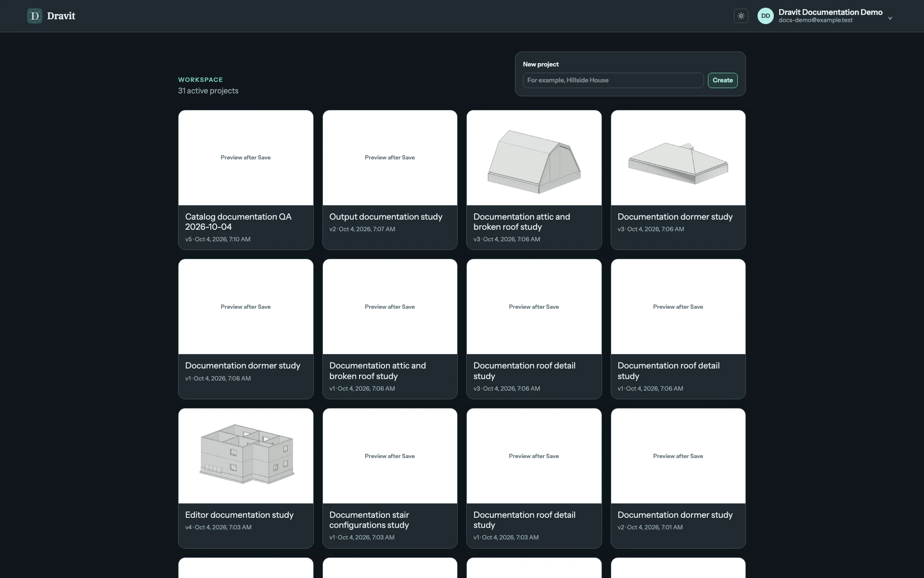The height and width of the screenshot is (578, 924).
Task: Click the v2 · Oct 4, 2026, 7:07 AM timestamp
Action: [362, 229]
